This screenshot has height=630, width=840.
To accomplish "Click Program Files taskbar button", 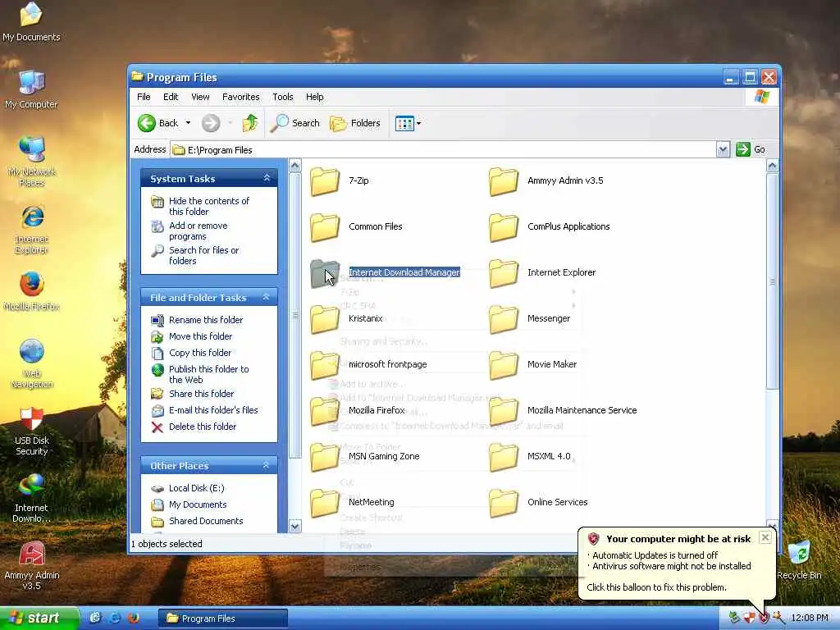I will [x=223, y=619].
